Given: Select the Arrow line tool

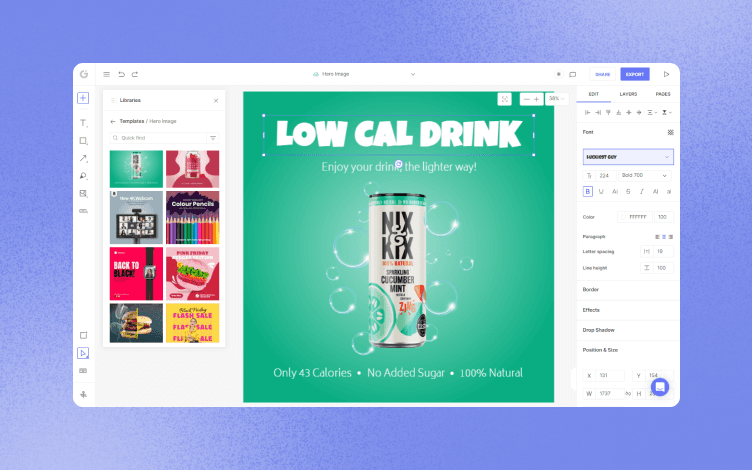Looking at the screenshot, I should coord(83,158).
